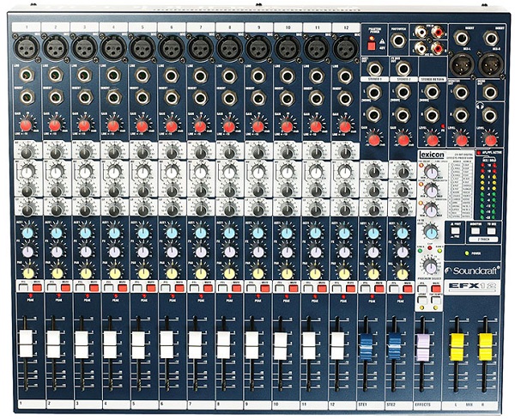Screen dimensions: 515x420
Task: Click the MIX L INSERT jack
Action: tap(462, 38)
